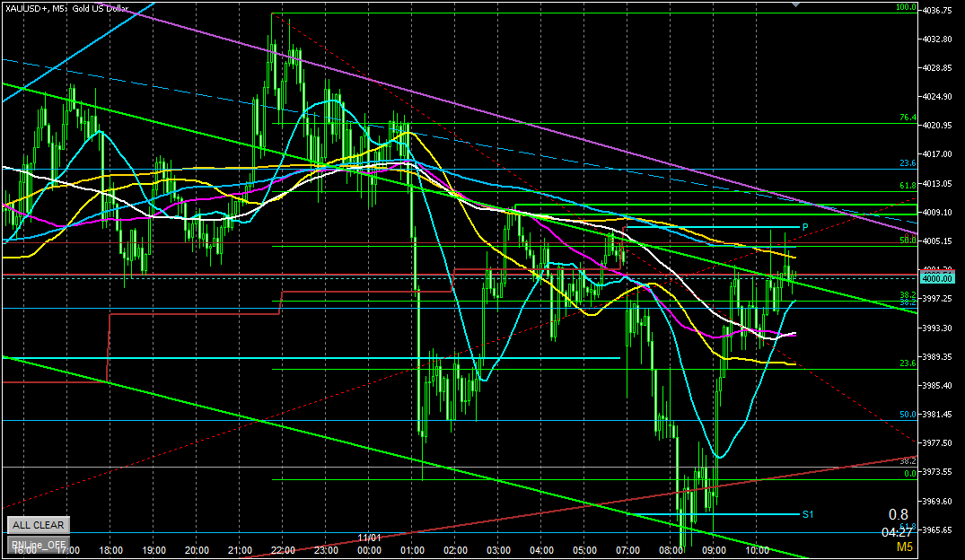Click the XAUUSD+ M5 chart title
965x560 pixels.
coord(66,9)
